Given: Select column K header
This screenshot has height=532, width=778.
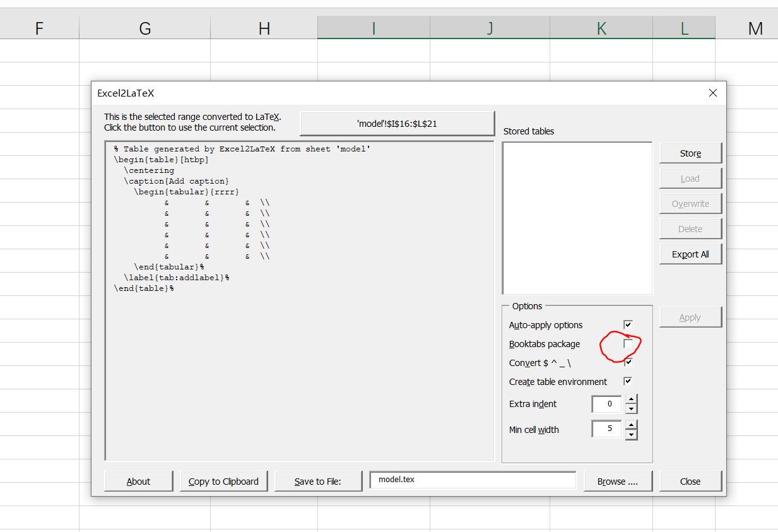Looking at the screenshot, I should click(x=601, y=28).
